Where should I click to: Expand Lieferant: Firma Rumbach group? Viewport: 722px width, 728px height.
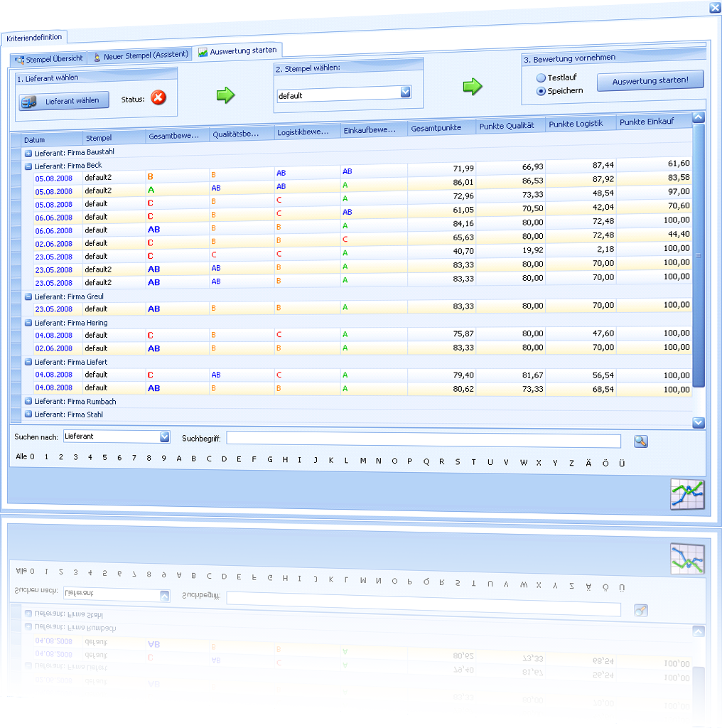28,401
